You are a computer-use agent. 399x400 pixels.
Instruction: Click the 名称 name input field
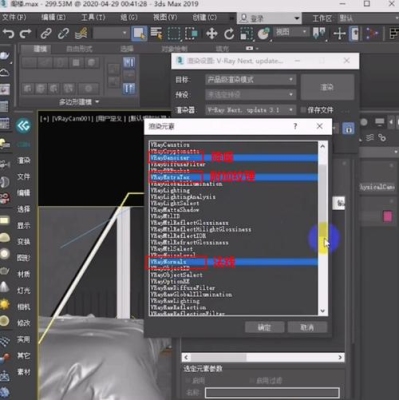click(x=272, y=393)
